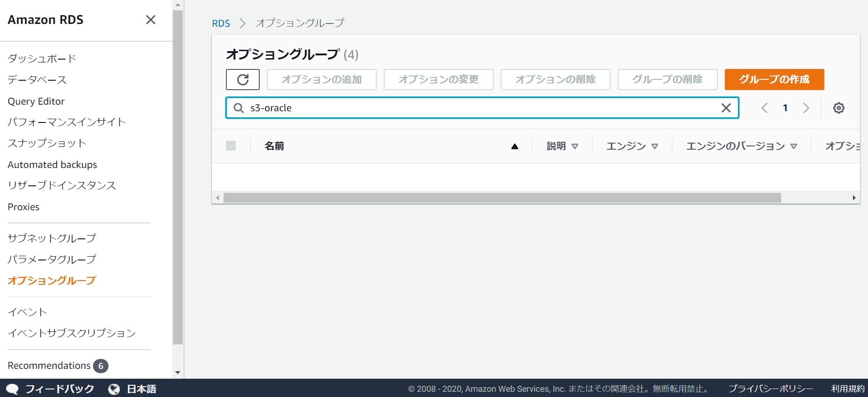
Task: Click the オプションの削除 button
Action: 556,79
